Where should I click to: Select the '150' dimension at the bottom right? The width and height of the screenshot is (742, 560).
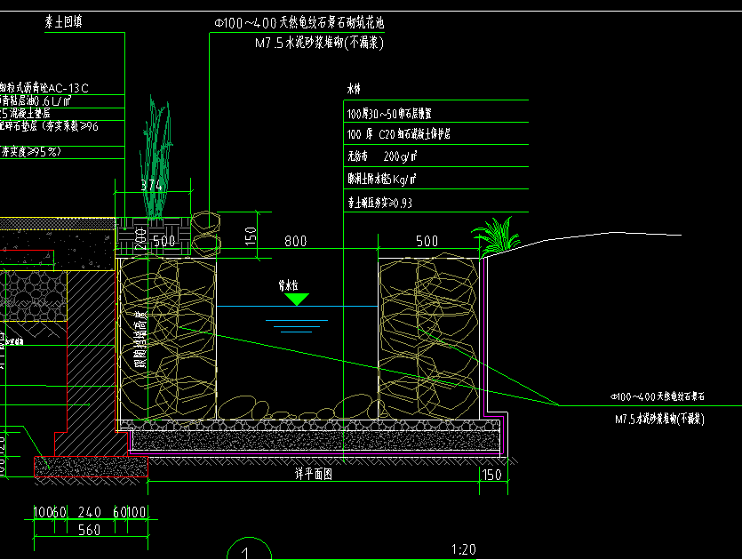click(x=491, y=475)
